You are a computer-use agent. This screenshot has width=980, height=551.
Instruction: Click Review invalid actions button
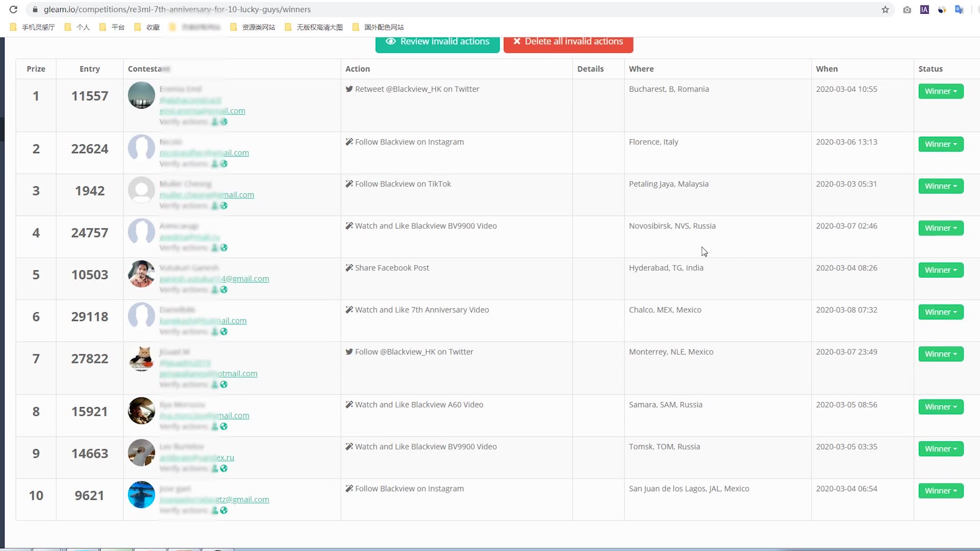point(437,41)
